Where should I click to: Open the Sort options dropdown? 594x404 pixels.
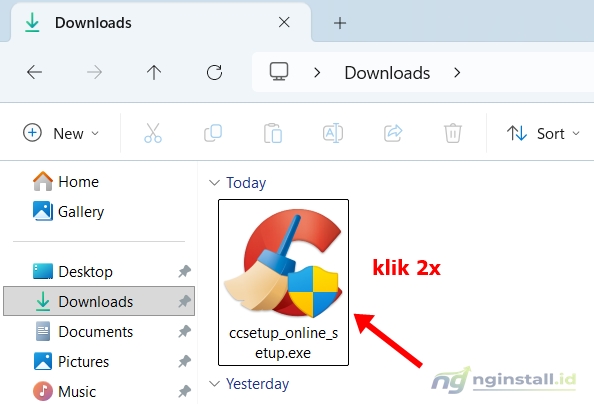pos(543,133)
